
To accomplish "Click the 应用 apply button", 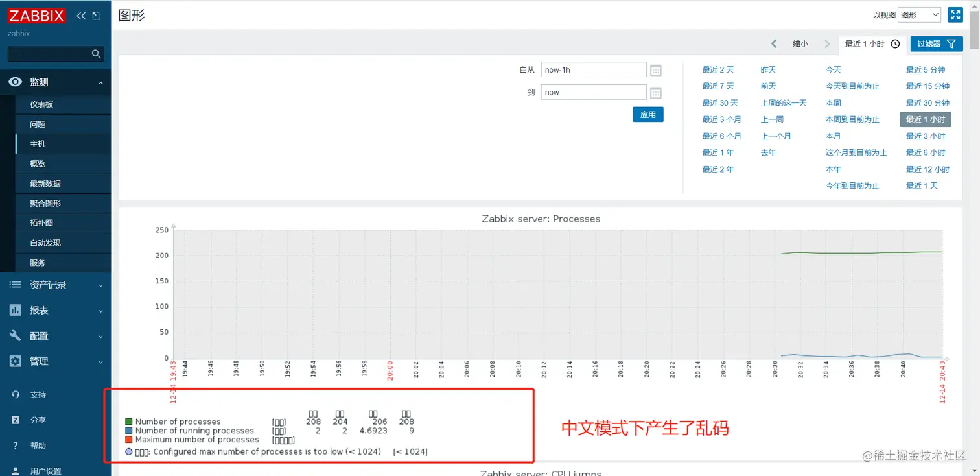I will click(648, 115).
